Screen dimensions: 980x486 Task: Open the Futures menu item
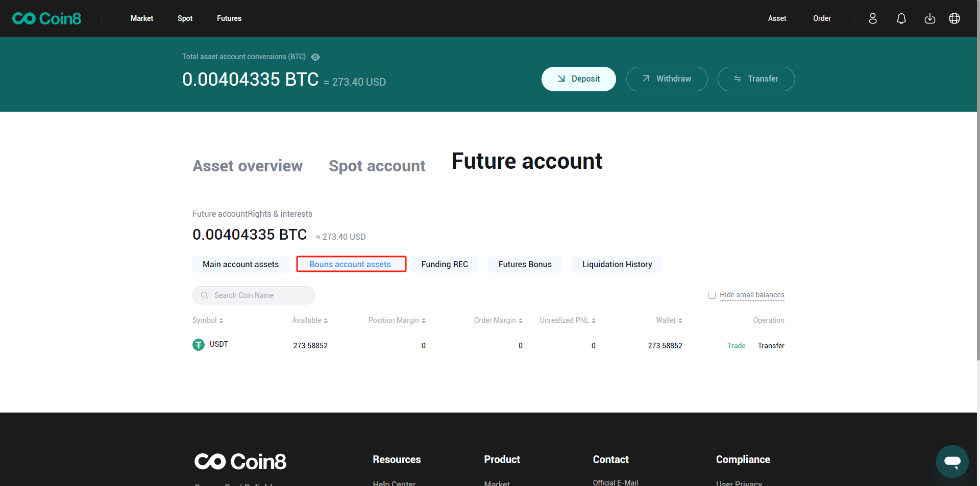click(x=229, y=18)
